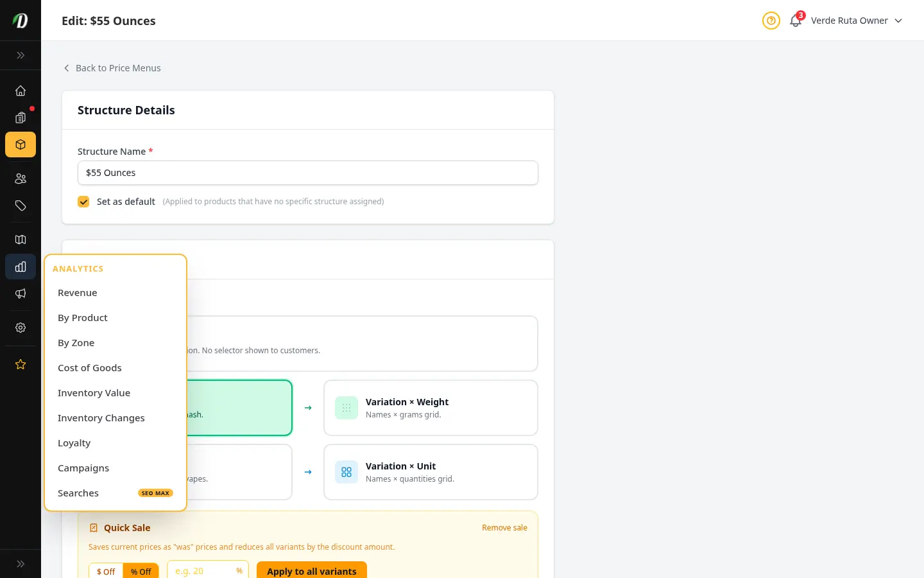Open By Product analytics
This screenshot has width=924, height=578.
tap(116, 318)
